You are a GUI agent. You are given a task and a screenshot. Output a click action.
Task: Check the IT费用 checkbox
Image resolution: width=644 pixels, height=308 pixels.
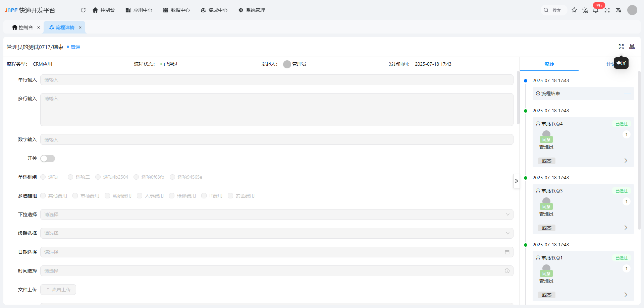[204, 196]
